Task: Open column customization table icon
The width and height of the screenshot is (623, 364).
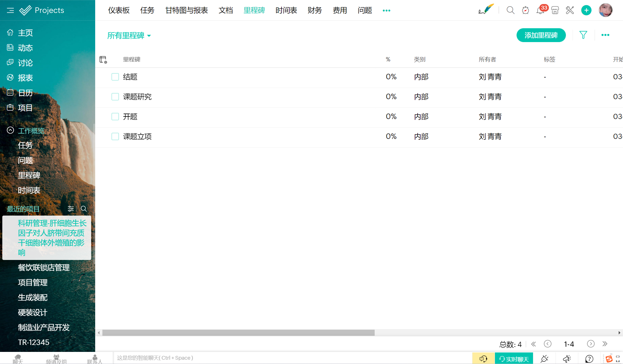Action: (x=103, y=60)
